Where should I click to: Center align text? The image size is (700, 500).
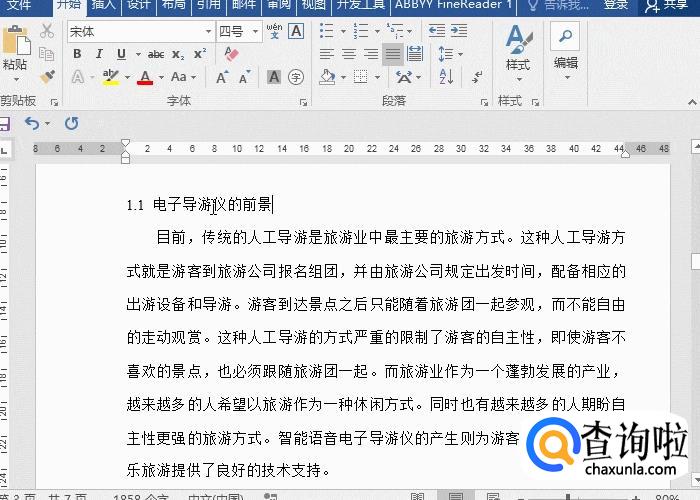point(349,54)
